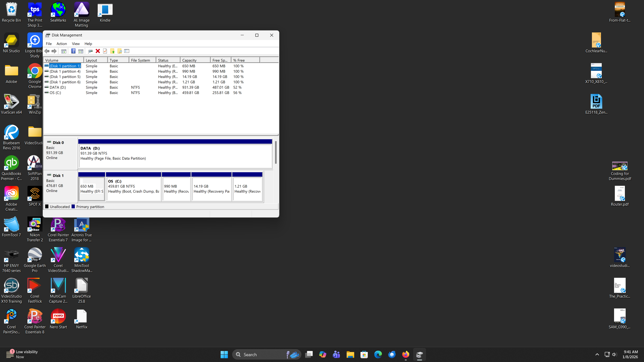The image size is (644, 362).
Task: Click the Windows Start button
Action: pyautogui.click(x=224, y=354)
